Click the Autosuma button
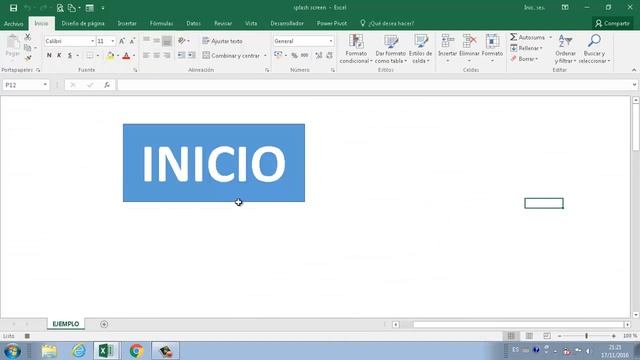Viewport: 640px width, 360px height. (x=527, y=38)
